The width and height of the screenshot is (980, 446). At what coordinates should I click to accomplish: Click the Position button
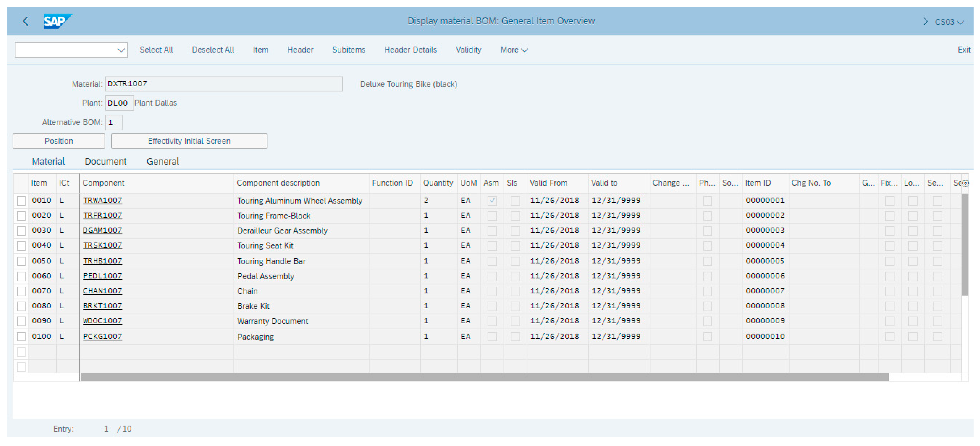point(59,141)
